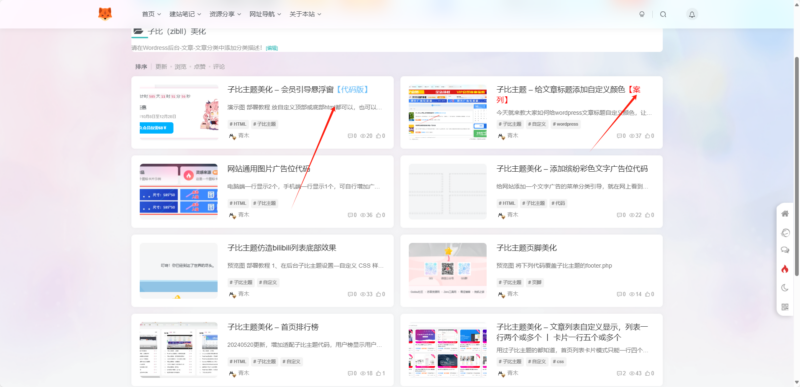Image resolution: width=800 pixels, height=387 pixels.
Task: Click the 36 views eye icon
Action: [x=363, y=215]
